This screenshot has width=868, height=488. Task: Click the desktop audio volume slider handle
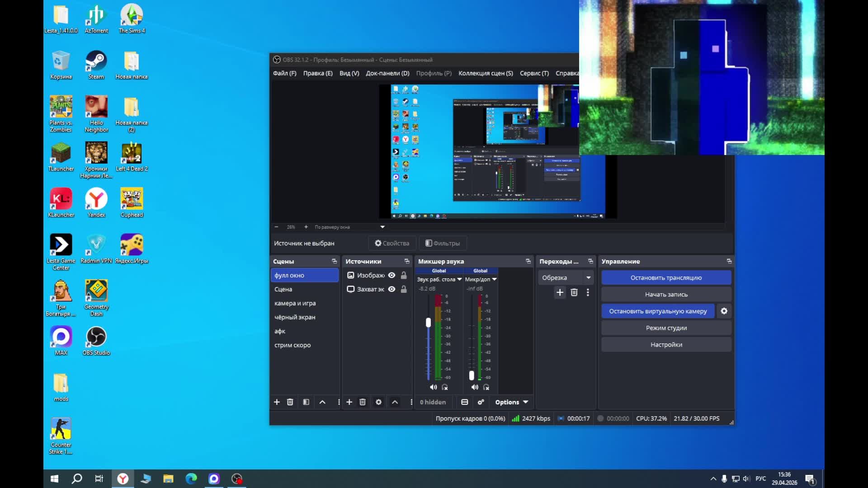[x=428, y=323]
